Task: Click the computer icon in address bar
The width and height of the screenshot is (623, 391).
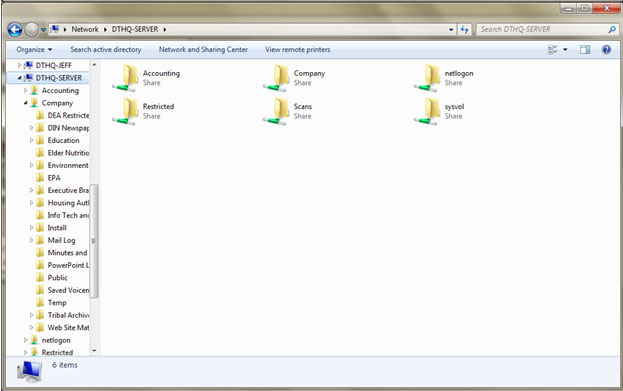Action: tap(55, 29)
